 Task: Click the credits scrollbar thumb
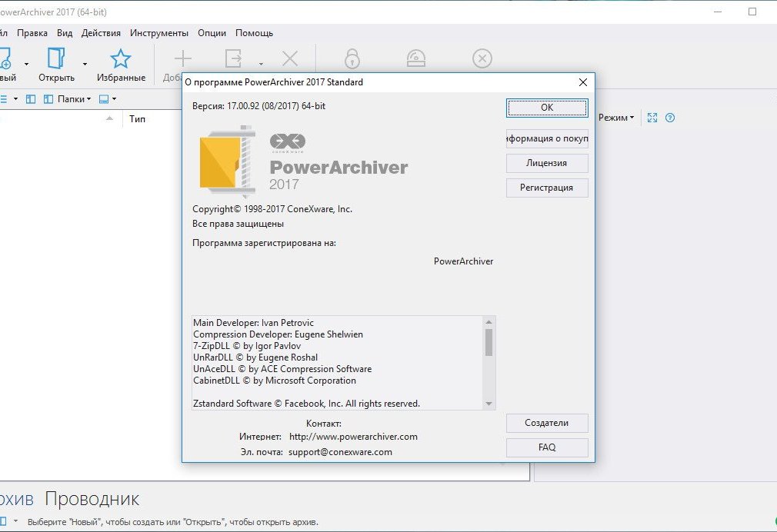point(489,342)
